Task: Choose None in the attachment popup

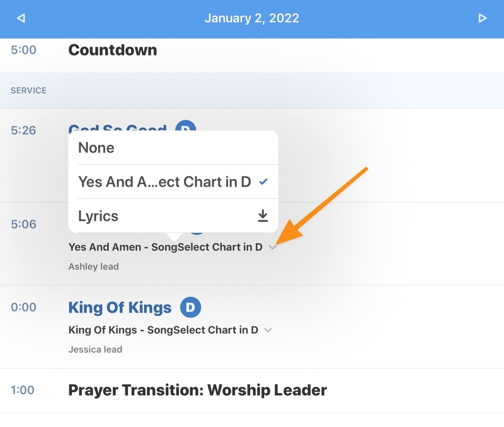Action: (x=96, y=148)
